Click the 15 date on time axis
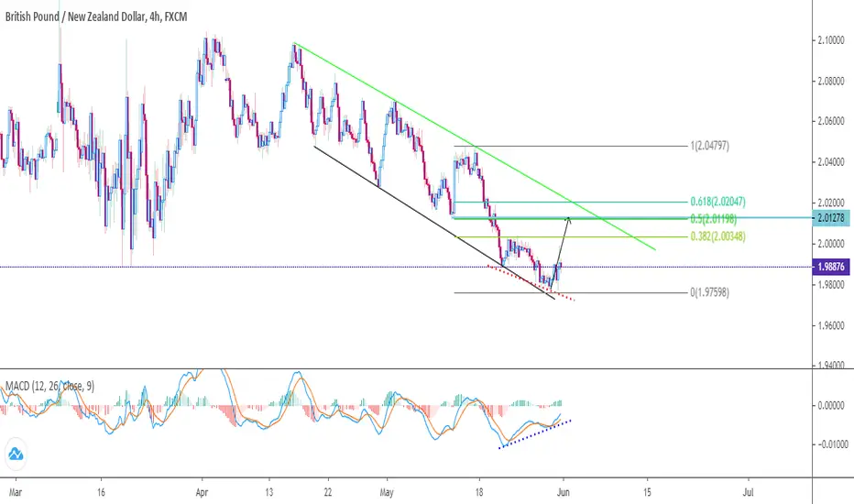The image size is (854, 504). tap(647, 493)
